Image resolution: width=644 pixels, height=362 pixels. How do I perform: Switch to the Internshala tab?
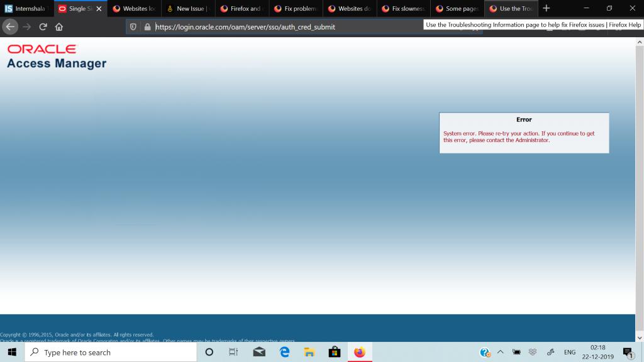pyautogui.click(x=25, y=9)
